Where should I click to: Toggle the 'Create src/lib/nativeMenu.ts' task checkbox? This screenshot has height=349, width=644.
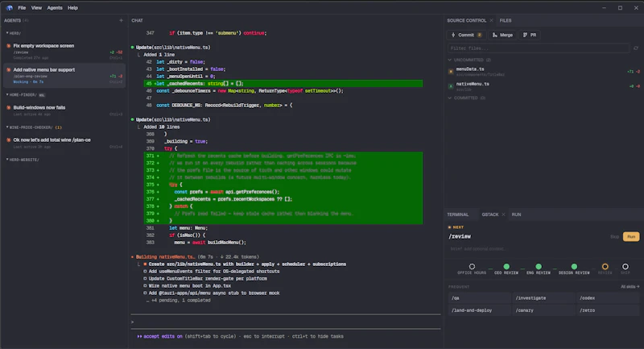click(145, 264)
